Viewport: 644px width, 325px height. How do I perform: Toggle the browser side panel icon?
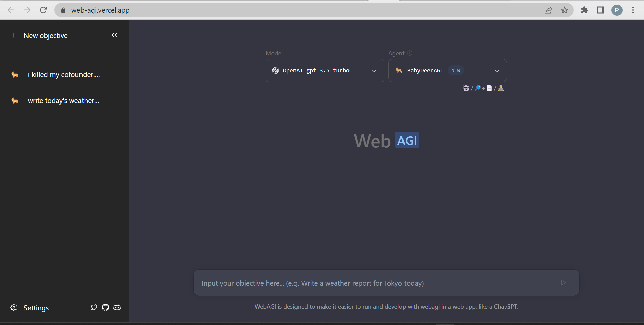point(601,10)
